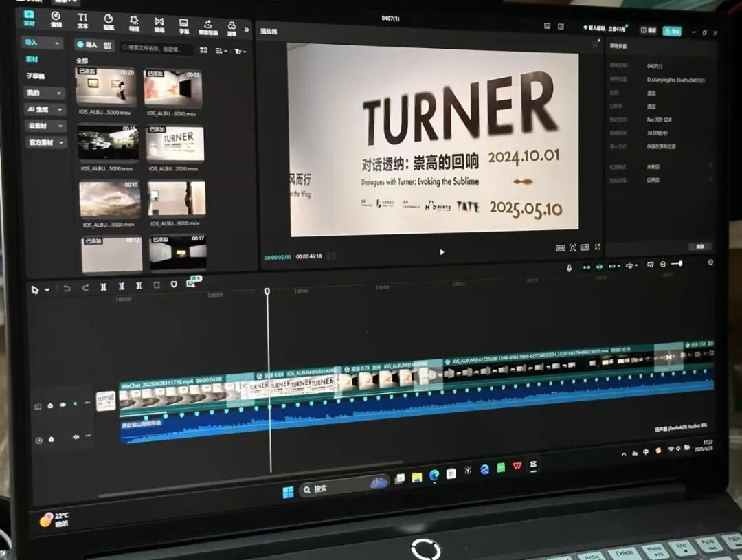Enter fullscreen preview in the player
Image resolution: width=742 pixels, height=560 pixels.
tap(597, 247)
